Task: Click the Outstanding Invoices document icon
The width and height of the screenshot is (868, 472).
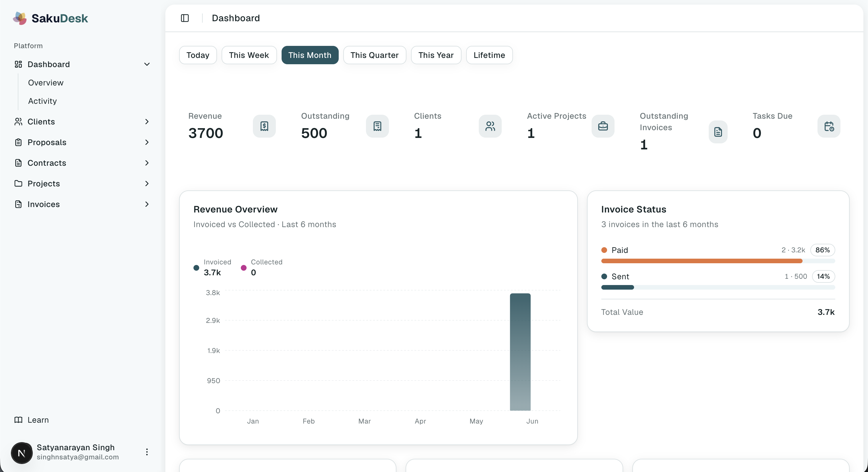Action: 718,132
